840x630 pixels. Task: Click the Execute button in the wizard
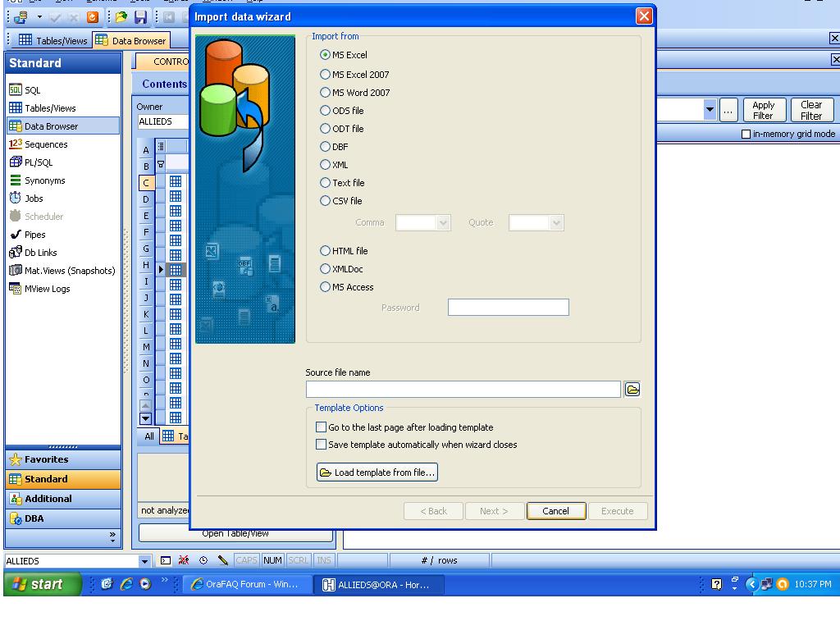click(617, 511)
